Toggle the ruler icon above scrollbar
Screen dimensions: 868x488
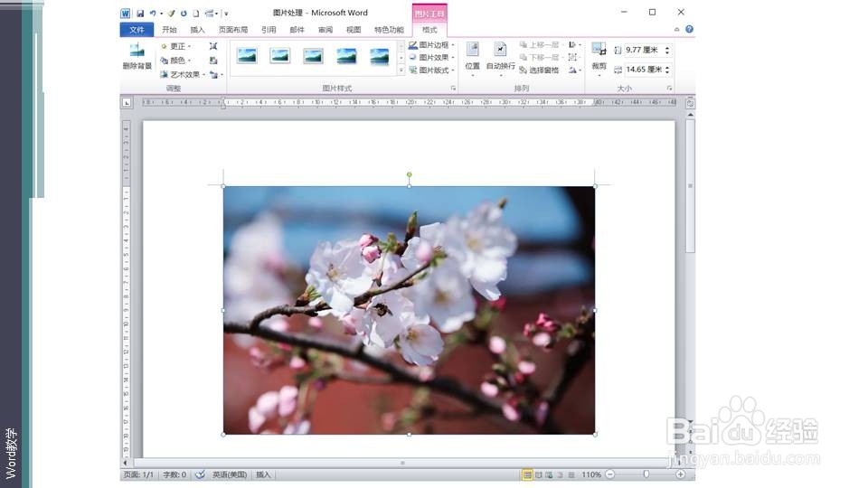690,103
